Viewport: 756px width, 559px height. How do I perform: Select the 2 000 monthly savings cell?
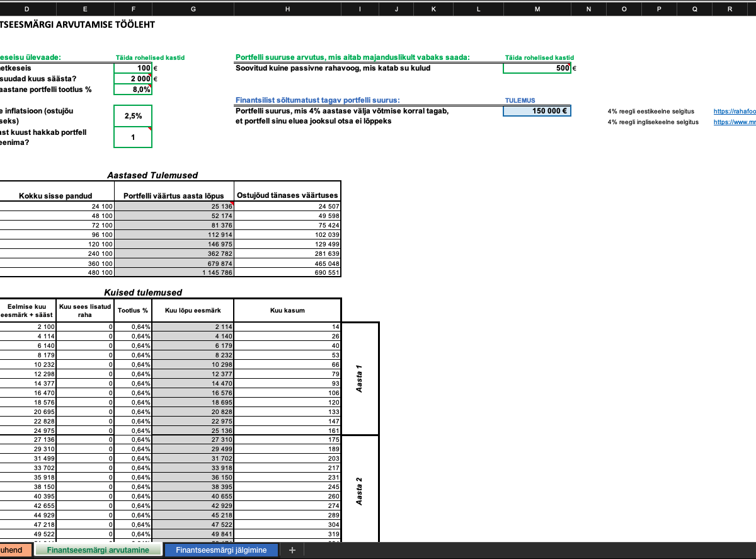point(133,79)
